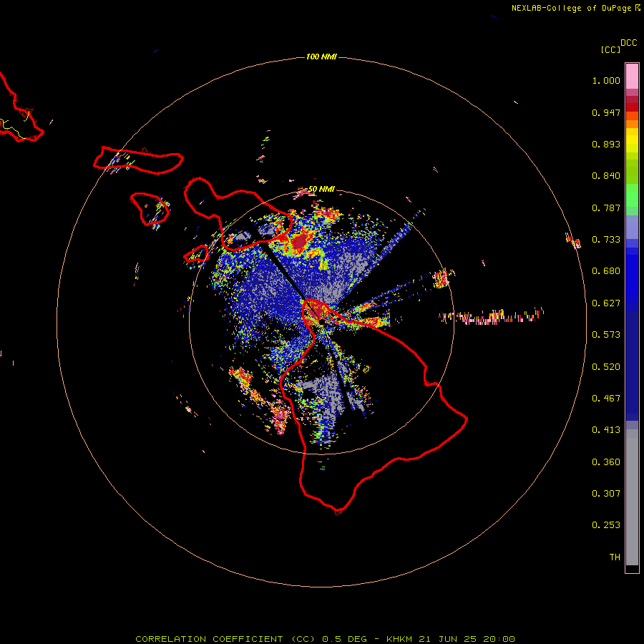Click the Correlation Coefficient KHKM caption
The image size is (644, 644).
(325, 639)
